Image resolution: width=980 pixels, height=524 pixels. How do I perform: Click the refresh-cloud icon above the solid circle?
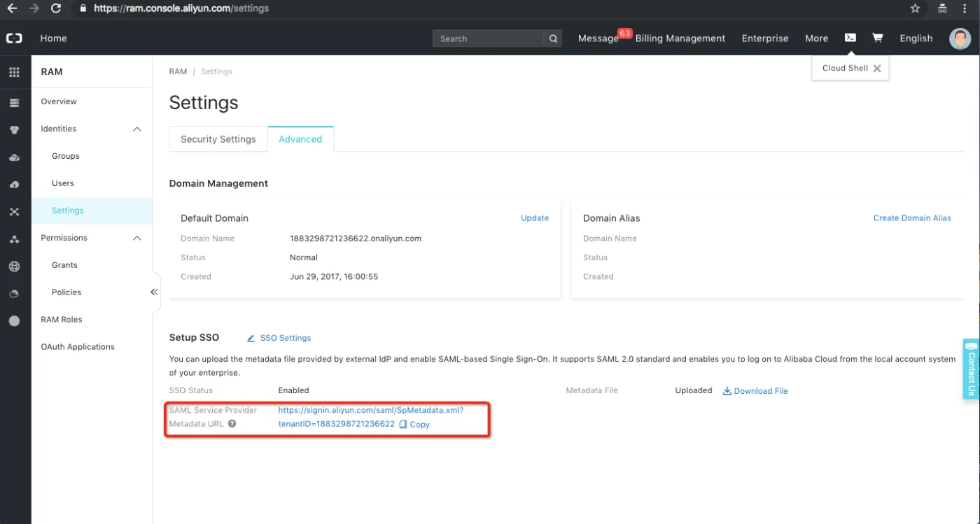pyautogui.click(x=14, y=294)
